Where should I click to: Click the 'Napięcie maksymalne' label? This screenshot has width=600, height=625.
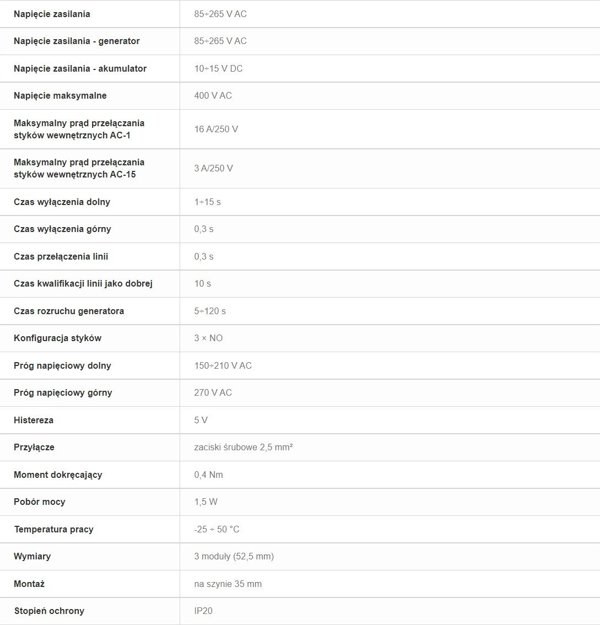click(x=60, y=96)
